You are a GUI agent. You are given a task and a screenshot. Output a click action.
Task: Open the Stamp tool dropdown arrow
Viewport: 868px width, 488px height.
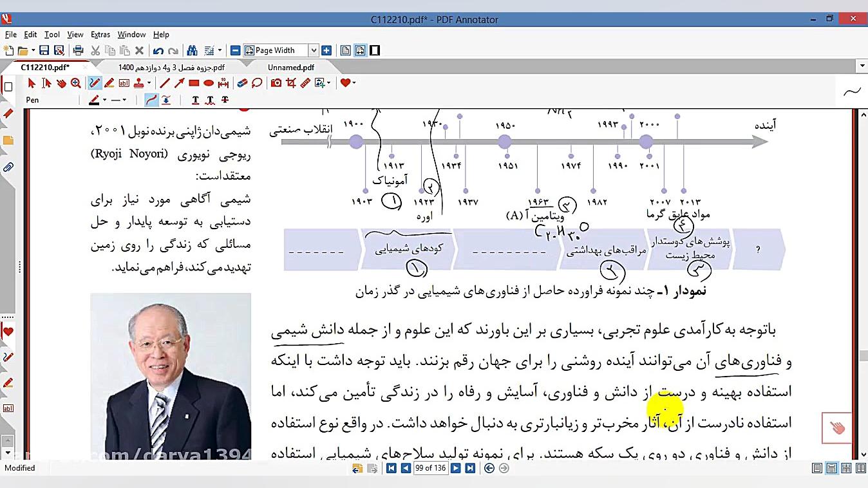(149, 82)
